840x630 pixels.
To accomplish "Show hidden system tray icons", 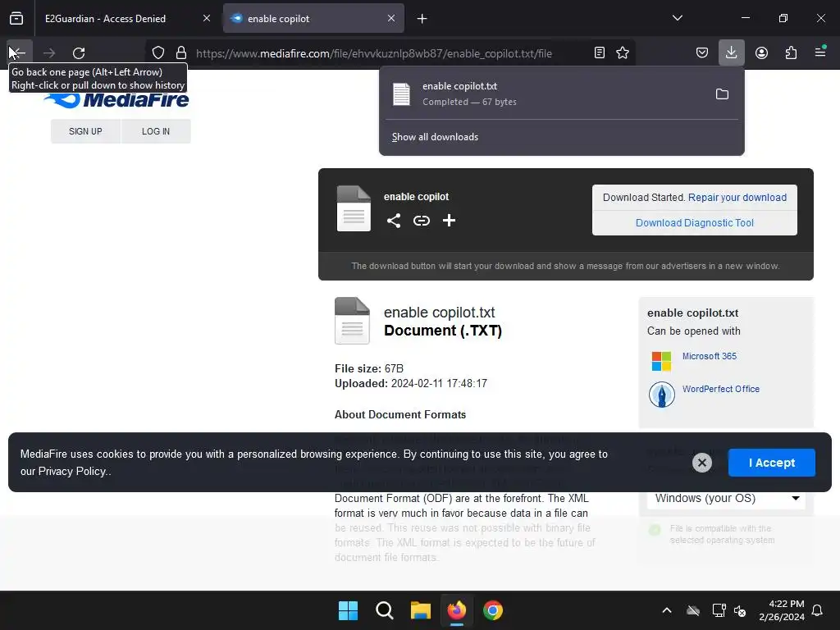I will [x=667, y=610].
